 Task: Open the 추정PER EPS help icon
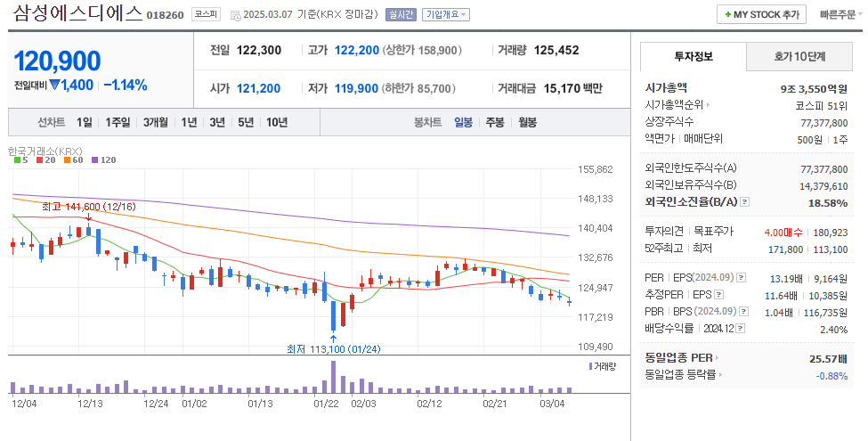tap(719, 294)
